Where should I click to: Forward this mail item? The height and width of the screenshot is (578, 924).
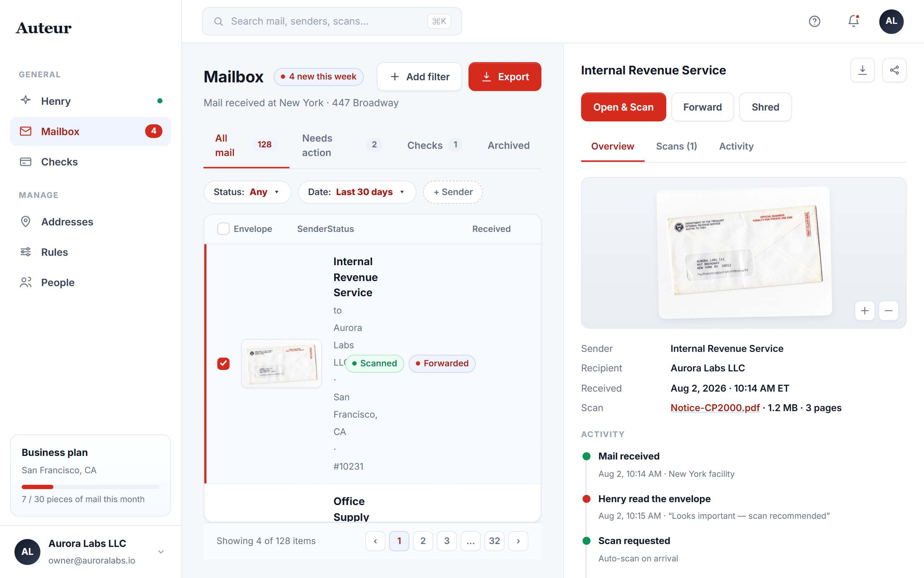tap(702, 107)
